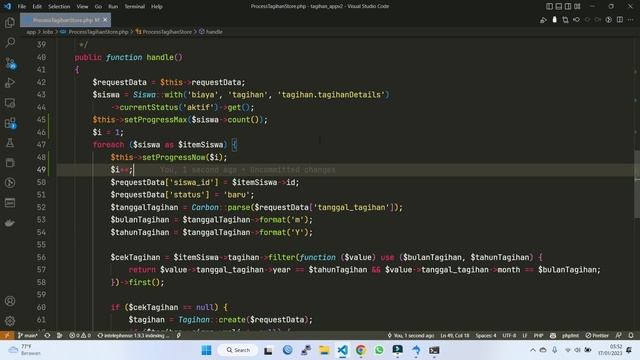Open the Source Control view
This screenshot has width=640, height=360.
click(10, 62)
